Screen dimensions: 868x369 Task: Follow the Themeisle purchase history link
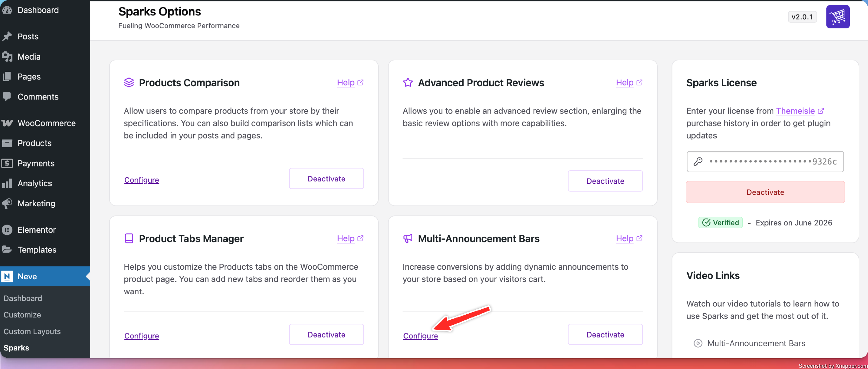pos(795,111)
